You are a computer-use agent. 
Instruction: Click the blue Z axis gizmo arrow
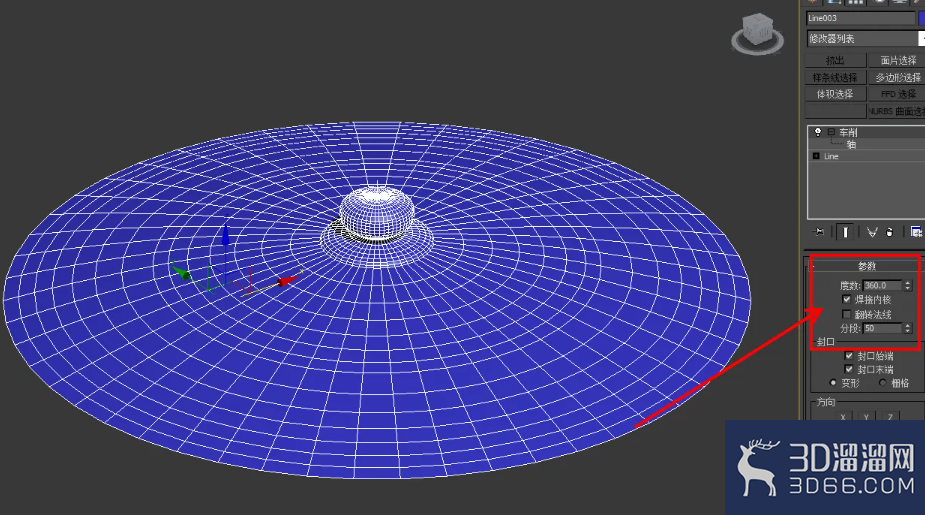[225, 237]
